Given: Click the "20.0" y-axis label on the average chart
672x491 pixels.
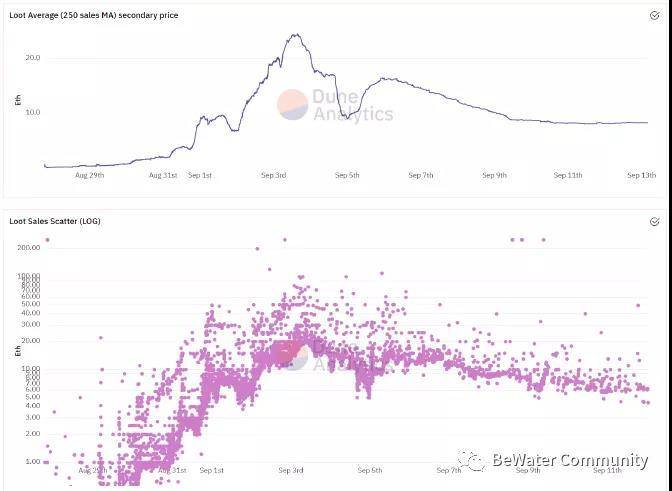Looking at the screenshot, I should click(x=33, y=58).
